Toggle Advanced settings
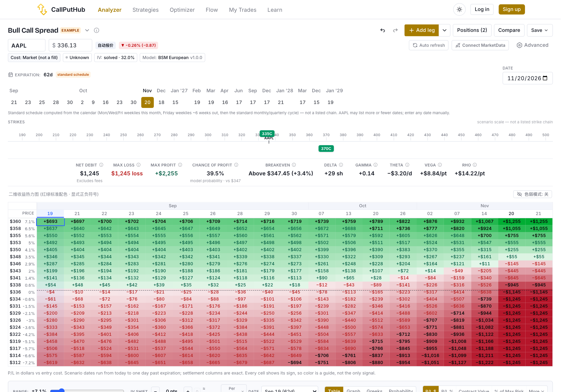Viewport: 565px width, 392px height. (x=532, y=45)
